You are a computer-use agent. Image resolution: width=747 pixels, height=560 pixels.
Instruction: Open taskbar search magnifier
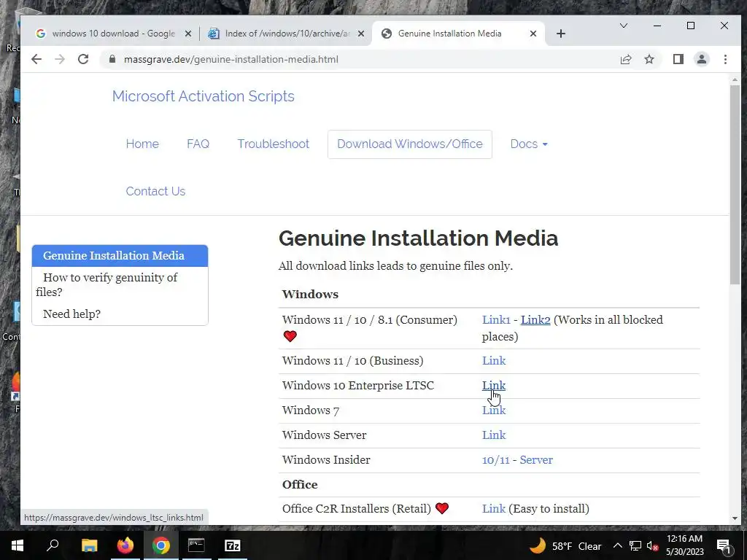tap(53, 545)
